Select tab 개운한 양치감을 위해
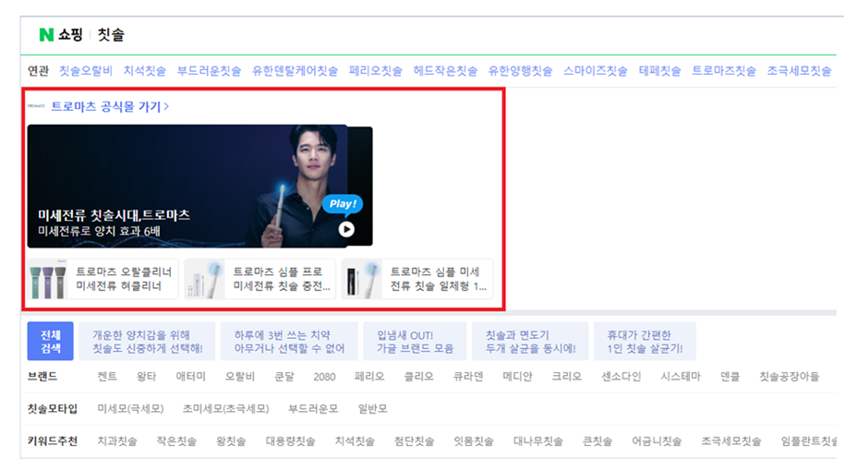Screen dimensions: 868x459 [x=147, y=342]
